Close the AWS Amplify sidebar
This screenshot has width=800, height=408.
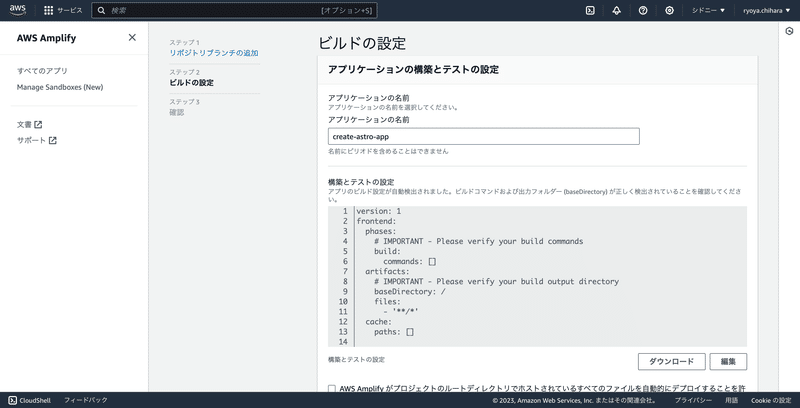(x=132, y=37)
